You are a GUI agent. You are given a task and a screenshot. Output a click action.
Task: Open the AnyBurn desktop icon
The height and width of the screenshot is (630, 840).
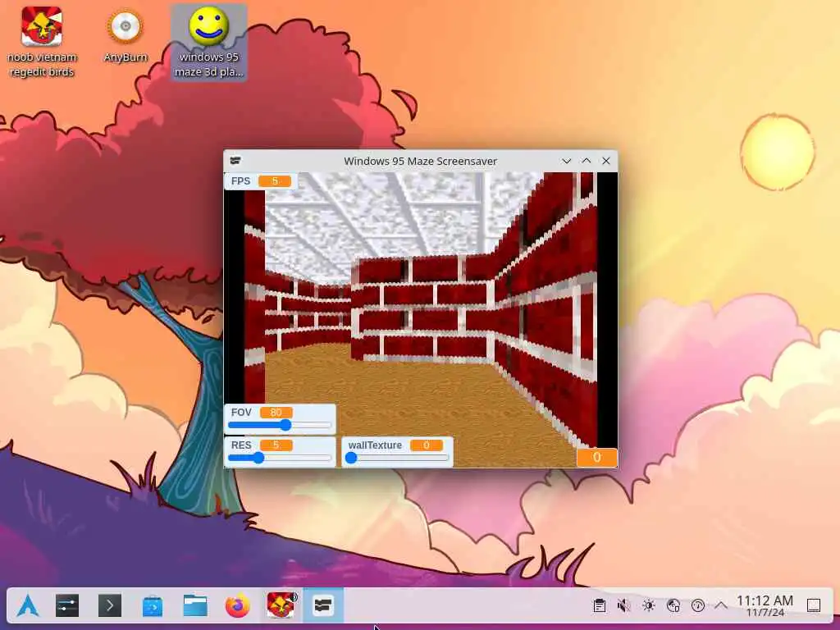click(126, 36)
